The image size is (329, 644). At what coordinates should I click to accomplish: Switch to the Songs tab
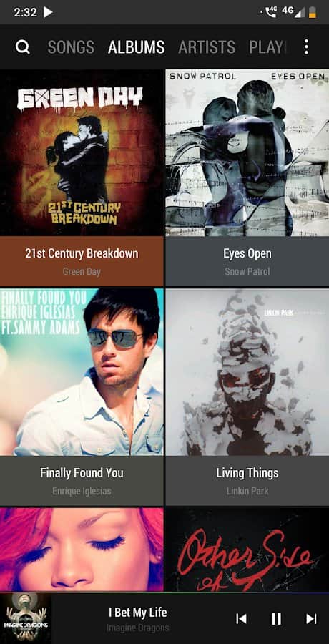pyautogui.click(x=71, y=47)
